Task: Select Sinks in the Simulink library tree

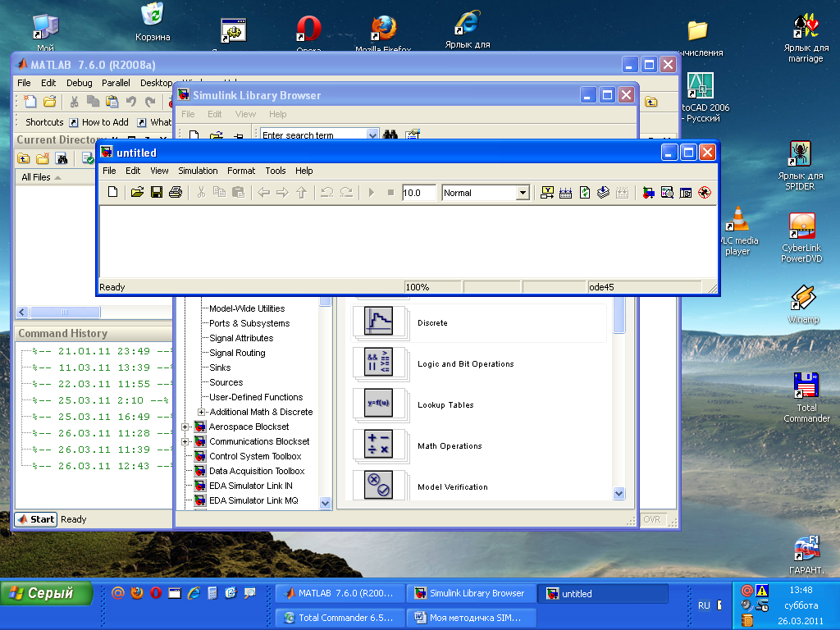Action: coord(220,367)
